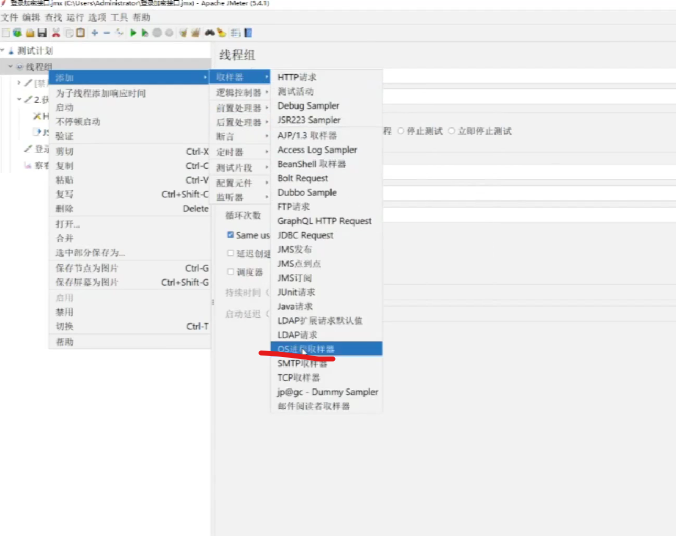This screenshot has width=676, height=536.
Task: Click the Collapse all minus icon
Action: pyautogui.click(x=107, y=33)
